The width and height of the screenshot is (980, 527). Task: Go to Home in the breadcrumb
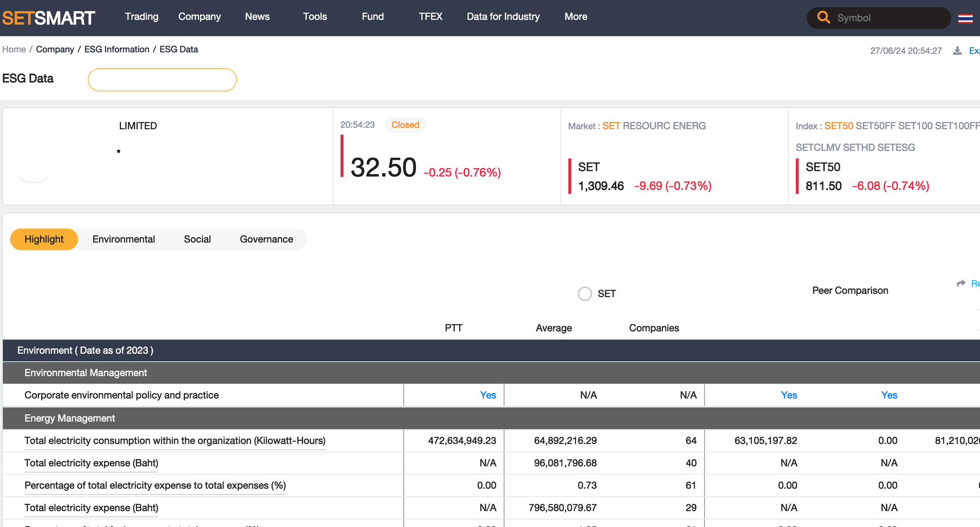[14, 49]
